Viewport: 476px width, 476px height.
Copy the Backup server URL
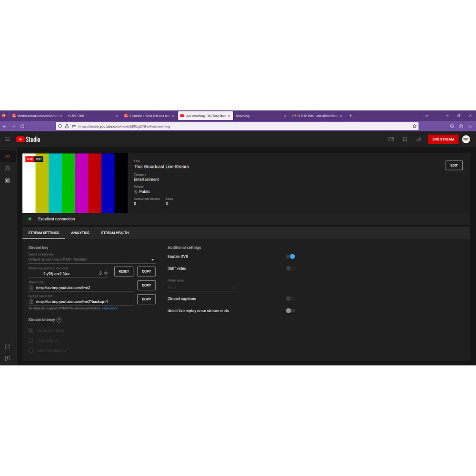pos(146,299)
